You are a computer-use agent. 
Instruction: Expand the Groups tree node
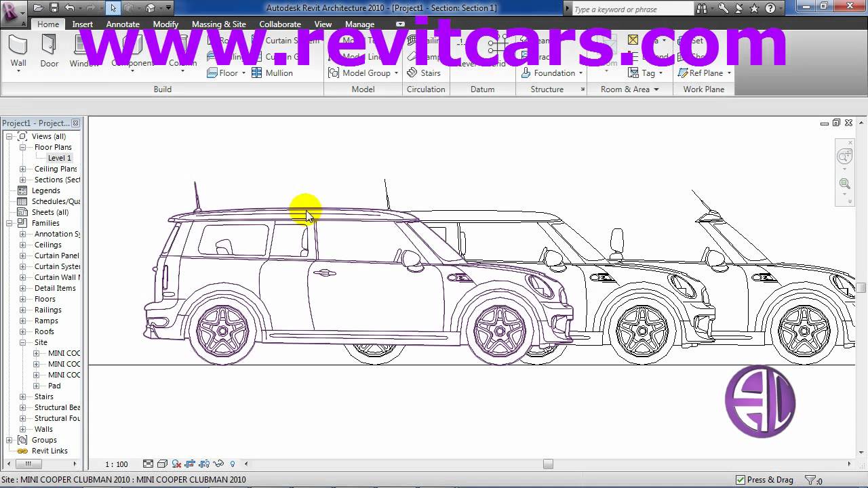coord(9,440)
